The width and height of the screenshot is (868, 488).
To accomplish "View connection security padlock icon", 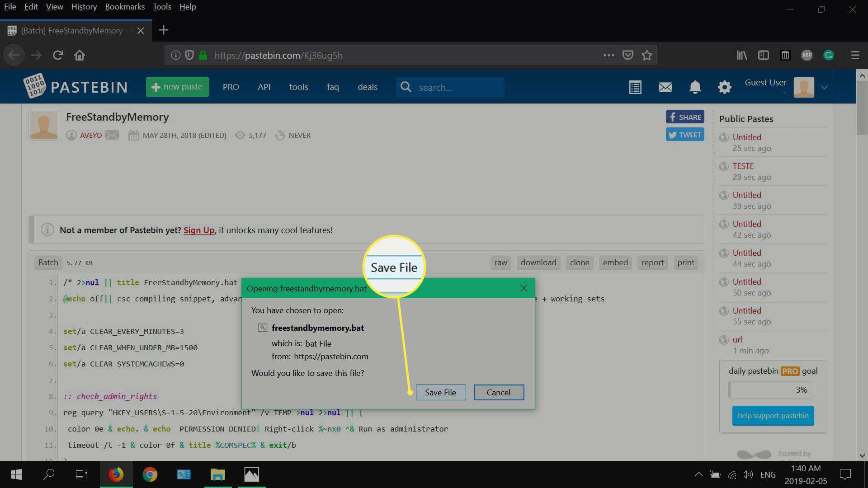I will (203, 55).
